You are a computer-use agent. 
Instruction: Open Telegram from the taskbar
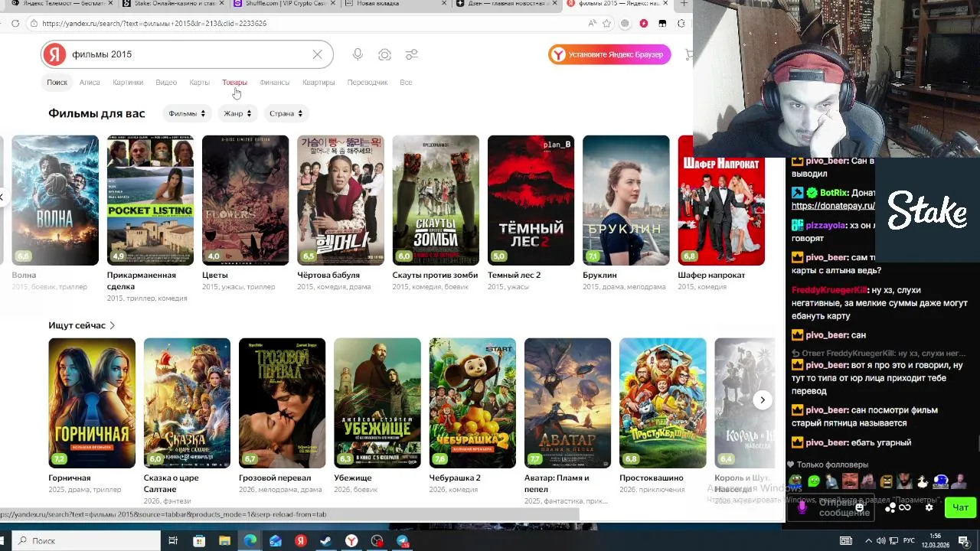tap(403, 541)
